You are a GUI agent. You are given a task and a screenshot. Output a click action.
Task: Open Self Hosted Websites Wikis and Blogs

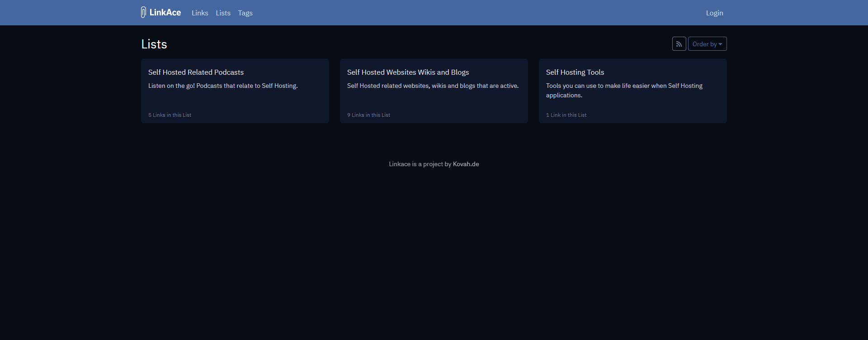pos(408,72)
